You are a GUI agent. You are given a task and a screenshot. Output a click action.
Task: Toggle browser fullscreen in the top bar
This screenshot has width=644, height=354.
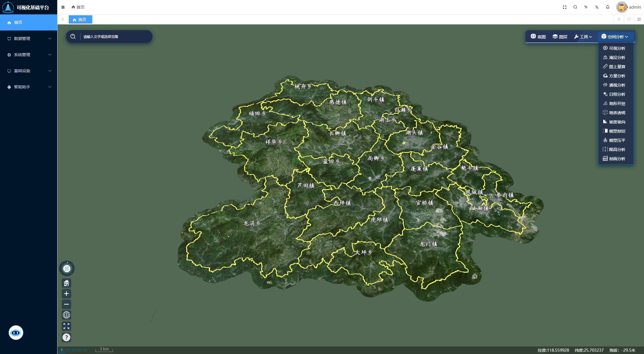pyautogui.click(x=565, y=7)
